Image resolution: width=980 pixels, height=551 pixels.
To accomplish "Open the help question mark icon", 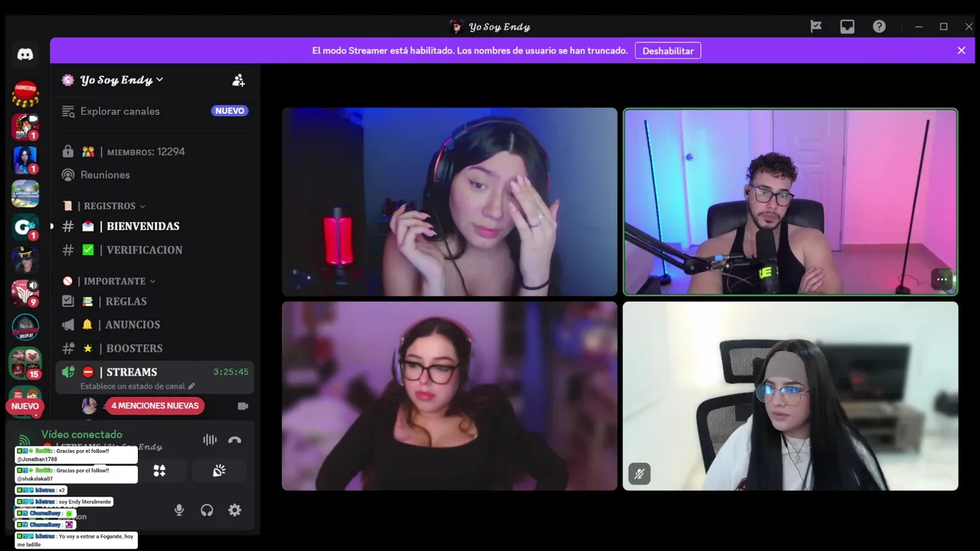I will pyautogui.click(x=879, y=26).
